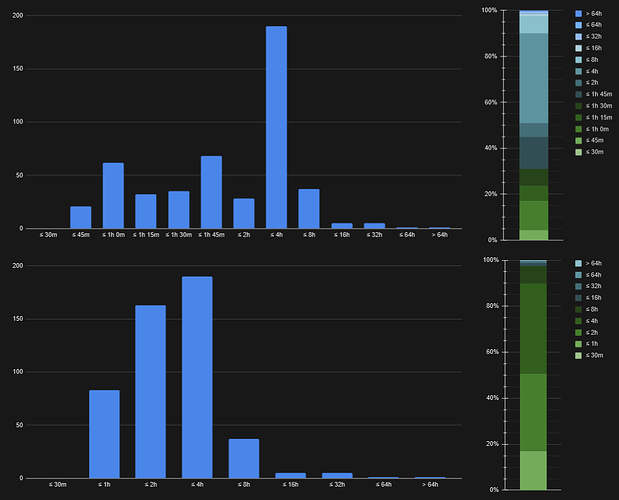619x500 pixels.
Task: Select top stacked bar segment from 4% to 17%
Action: coord(534,215)
